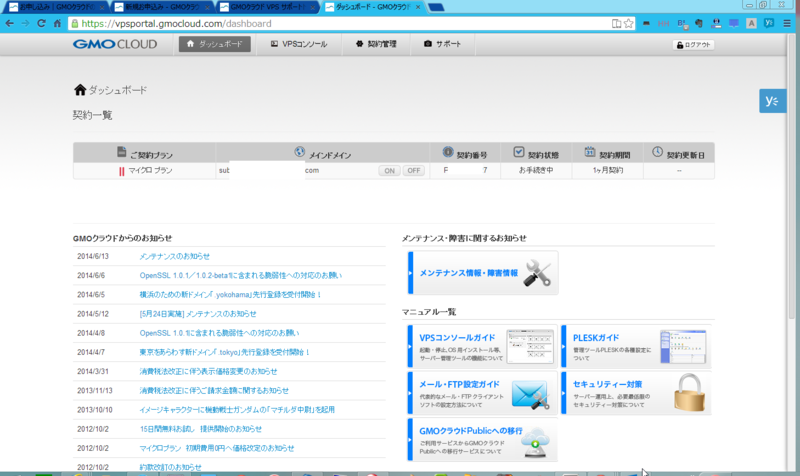Screen dimensions: 800x476
Task: Click the blue Y side widget
Action: [772, 101]
